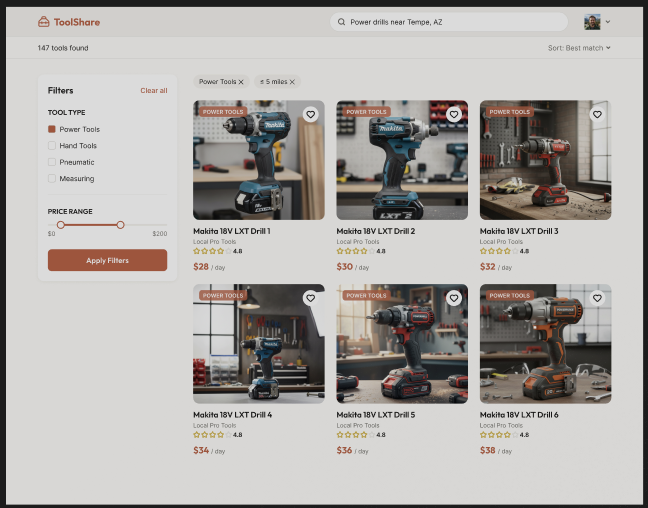Open the Drill 5 product photo
The image size is (648, 508).
click(x=402, y=343)
